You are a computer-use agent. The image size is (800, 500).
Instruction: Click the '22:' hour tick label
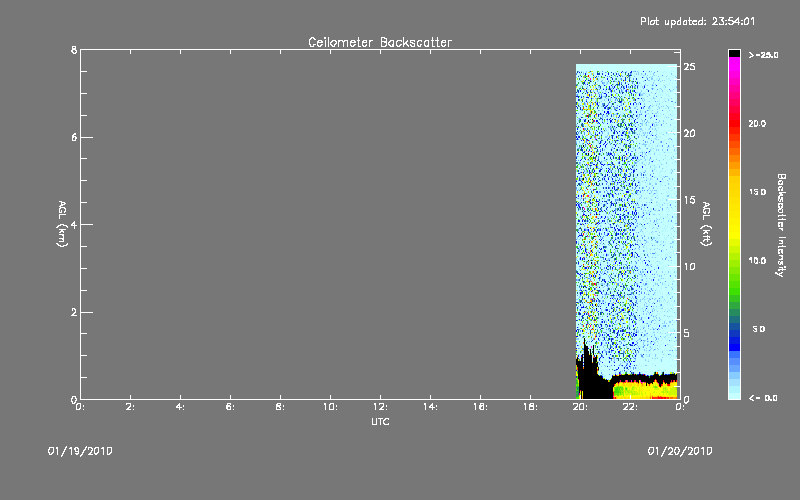coord(630,407)
